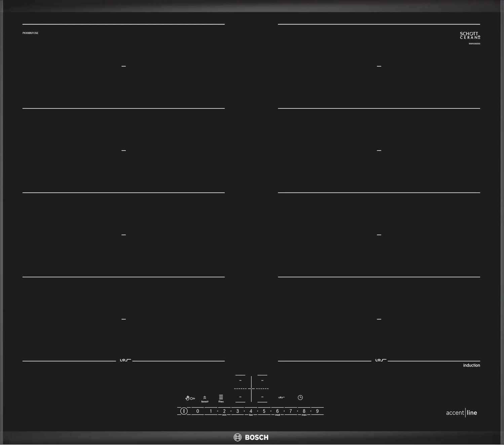Select the front-right cooking zone indicator
The height and width of the screenshot is (446, 504).
[x=262, y=398]
